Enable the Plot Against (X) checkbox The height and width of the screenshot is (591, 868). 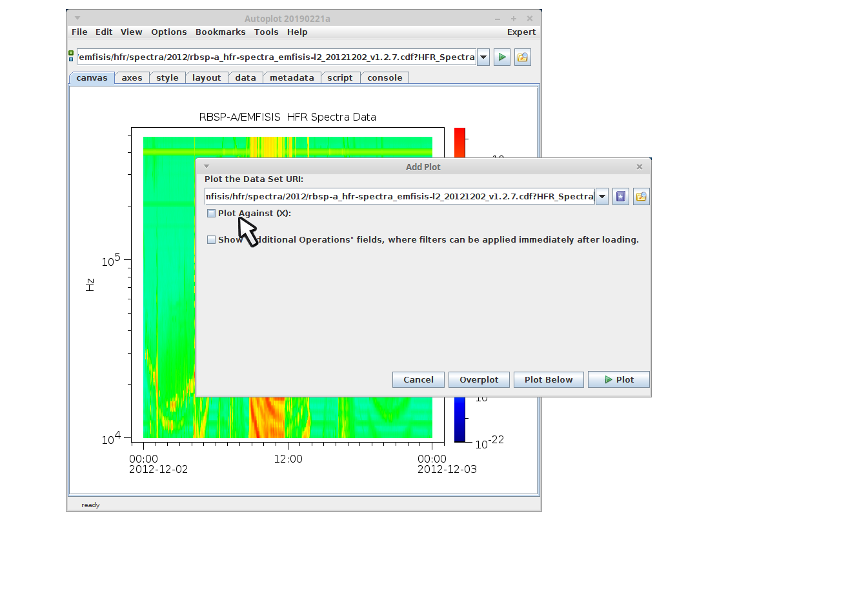211,214
